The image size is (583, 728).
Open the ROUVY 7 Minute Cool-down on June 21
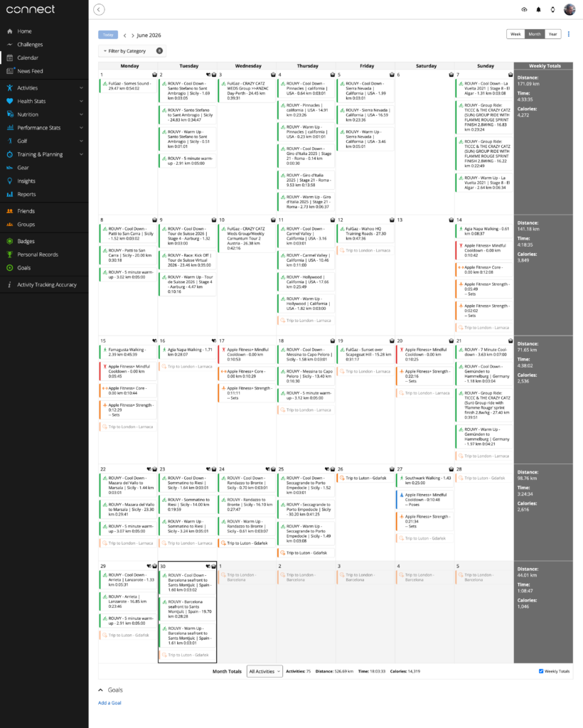pos(484,353)
